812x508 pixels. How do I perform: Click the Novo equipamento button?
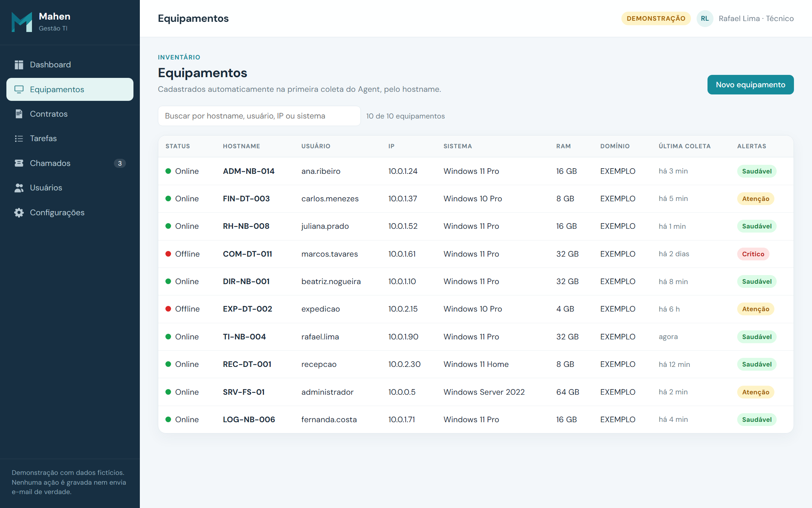750,85
